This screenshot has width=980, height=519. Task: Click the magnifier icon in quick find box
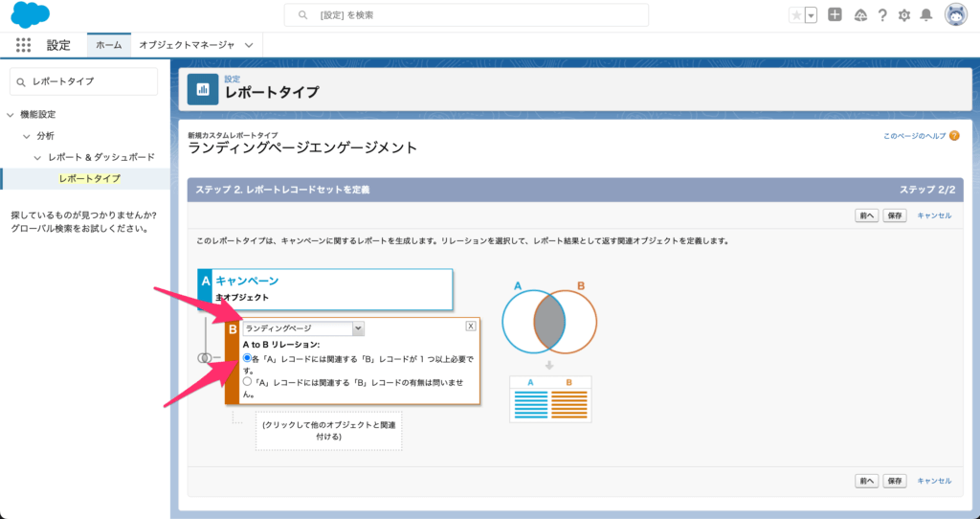[21, 82]
